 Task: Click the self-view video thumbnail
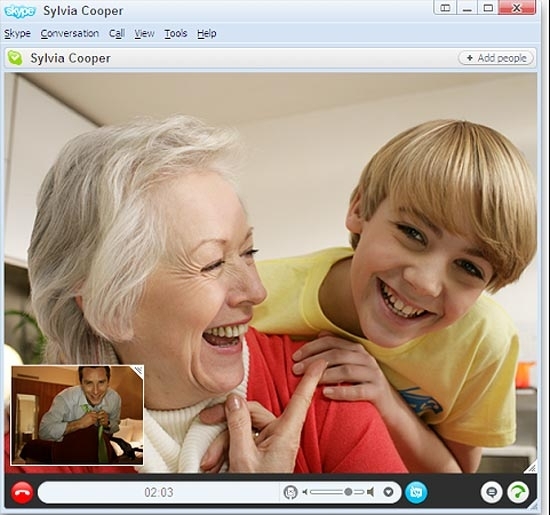(x=77, y=415)
